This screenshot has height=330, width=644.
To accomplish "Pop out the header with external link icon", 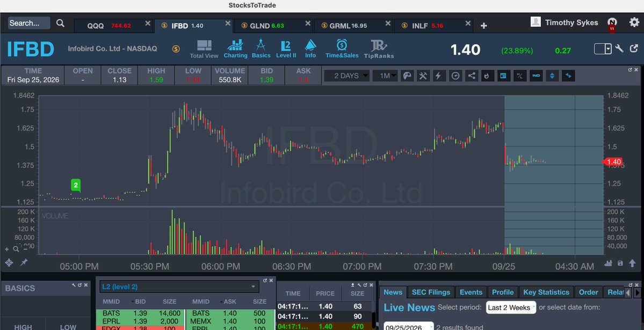I will (634, 49).
